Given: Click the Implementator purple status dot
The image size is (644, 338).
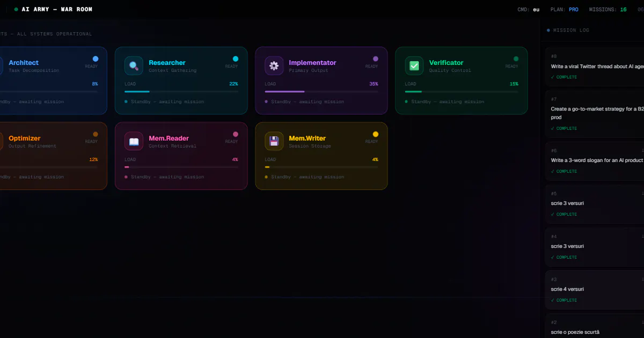Looking at the screenshot, I should 376,59.
